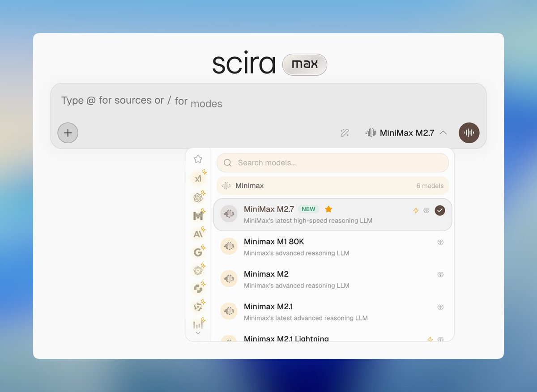537x392 pixels.
Task: Open the favorites star in provider sidebar
Action: point(198,159)
